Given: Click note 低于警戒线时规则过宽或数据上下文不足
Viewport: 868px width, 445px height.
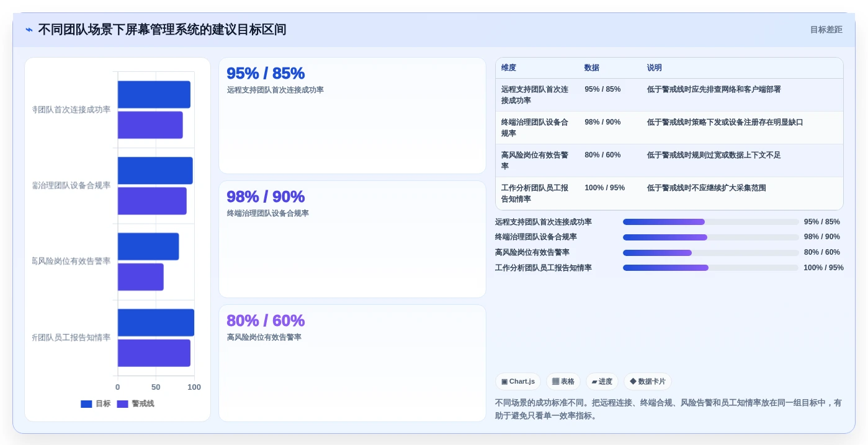Looking at the screenshot, I should coord(714,155).
